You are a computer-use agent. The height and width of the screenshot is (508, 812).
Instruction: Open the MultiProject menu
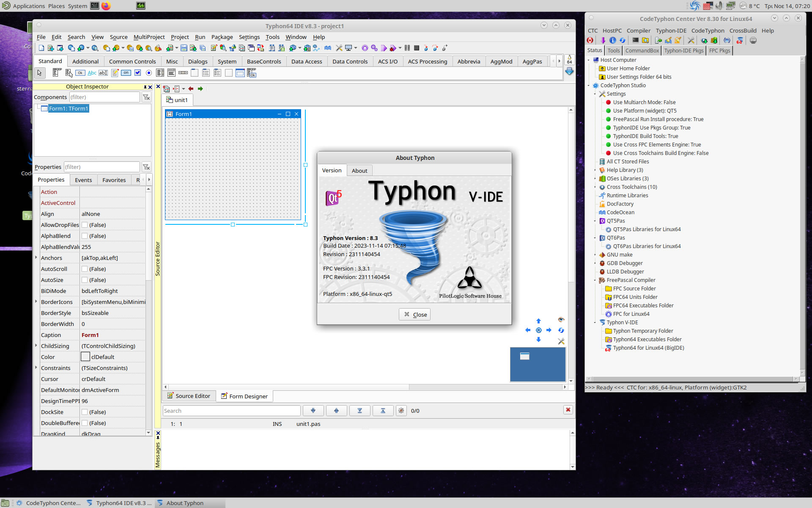click(149, 37)
